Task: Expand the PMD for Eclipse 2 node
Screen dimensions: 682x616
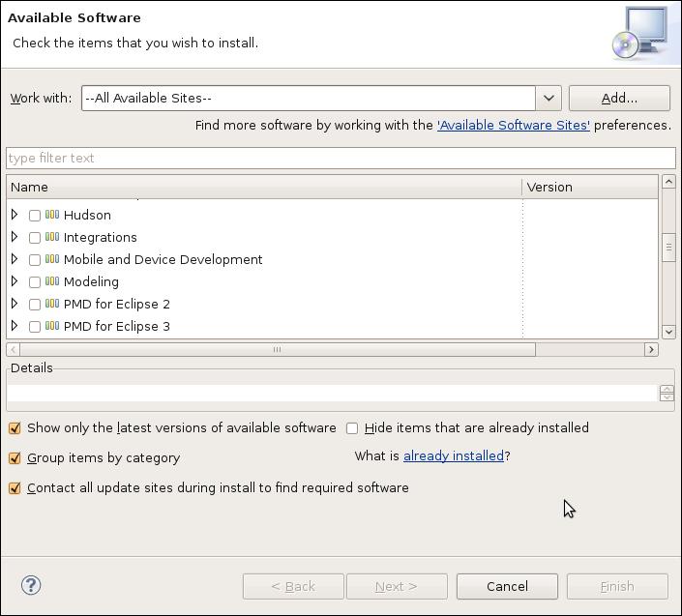Action: tap(14, 303)
